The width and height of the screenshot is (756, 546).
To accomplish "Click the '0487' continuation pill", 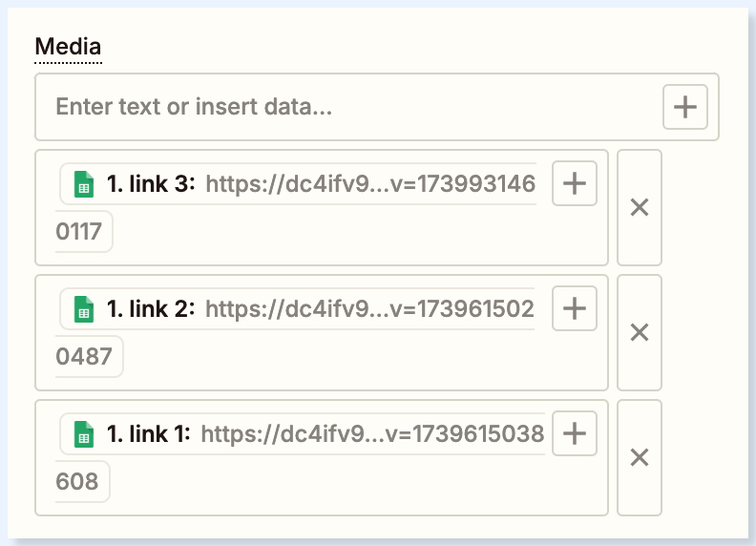I will 85,357.
